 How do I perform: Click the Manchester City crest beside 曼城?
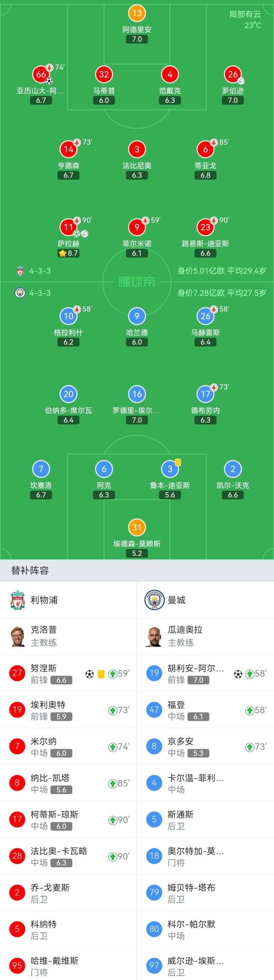point(154,600)
